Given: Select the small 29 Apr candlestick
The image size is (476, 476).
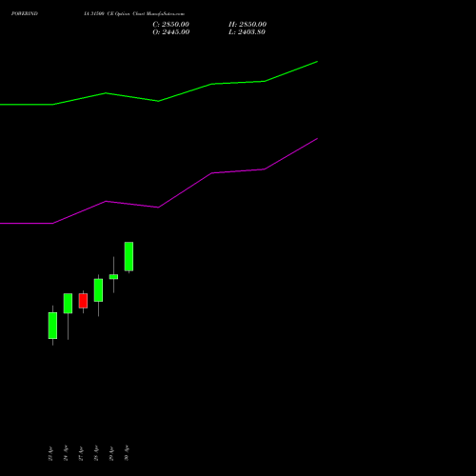Looking at the screenshot, I should coord(113,277).
